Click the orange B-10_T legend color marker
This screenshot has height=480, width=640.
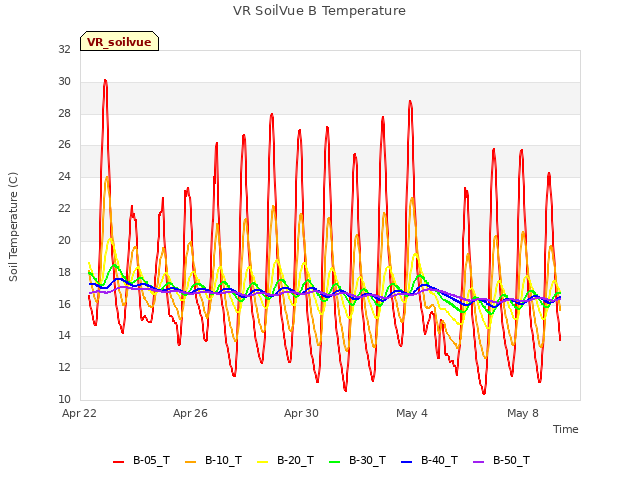coord(190,462)
